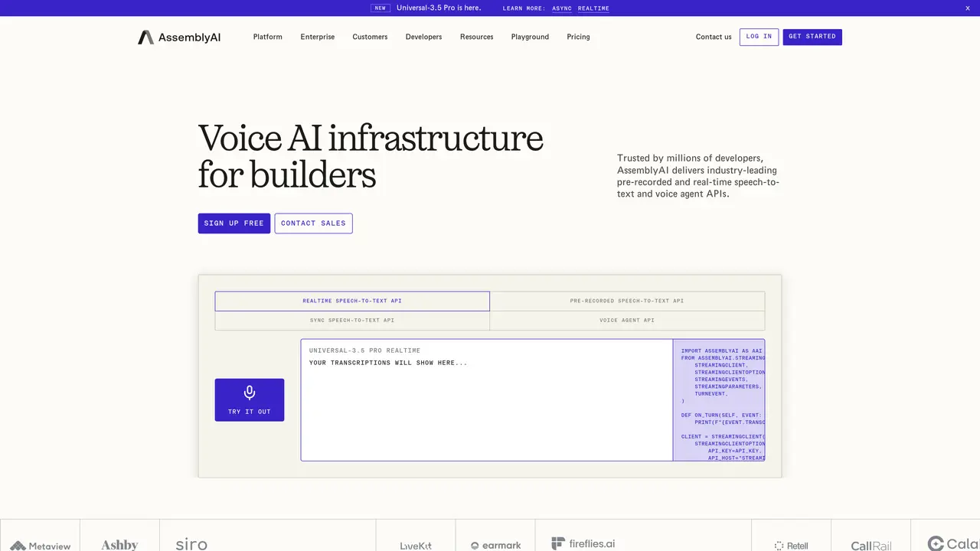
Task: Open the Realtime link in the banner
Action: pyautogui.click(x=593, y=8)
